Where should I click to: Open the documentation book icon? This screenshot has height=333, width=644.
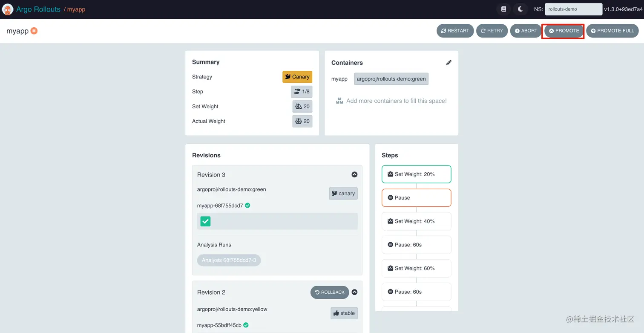point(504,9)
